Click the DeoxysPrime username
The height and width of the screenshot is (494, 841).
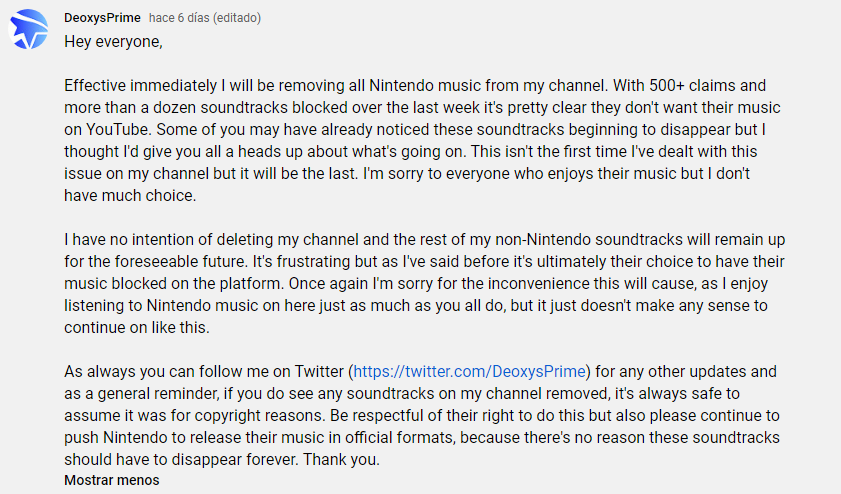pyautogui.click(x=102, y=18)
